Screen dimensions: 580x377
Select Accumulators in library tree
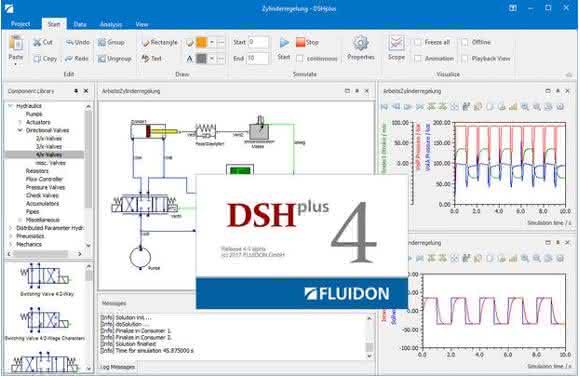point(42,203)
